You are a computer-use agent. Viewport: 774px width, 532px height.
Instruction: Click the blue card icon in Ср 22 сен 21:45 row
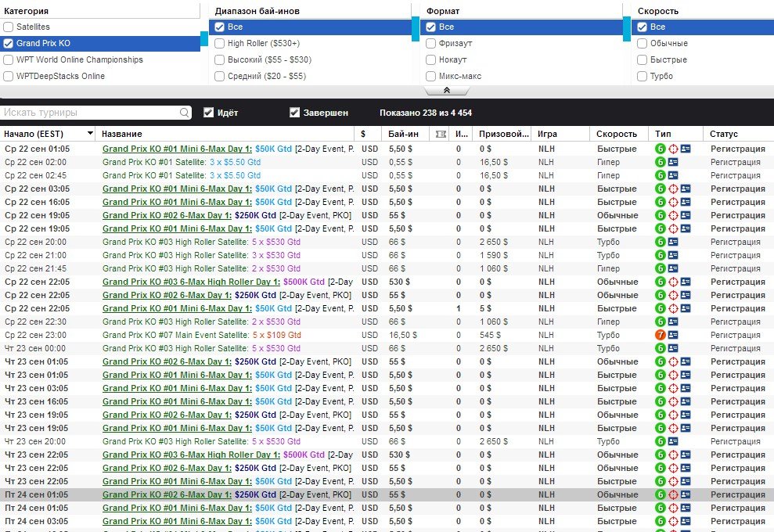point(673,268)
